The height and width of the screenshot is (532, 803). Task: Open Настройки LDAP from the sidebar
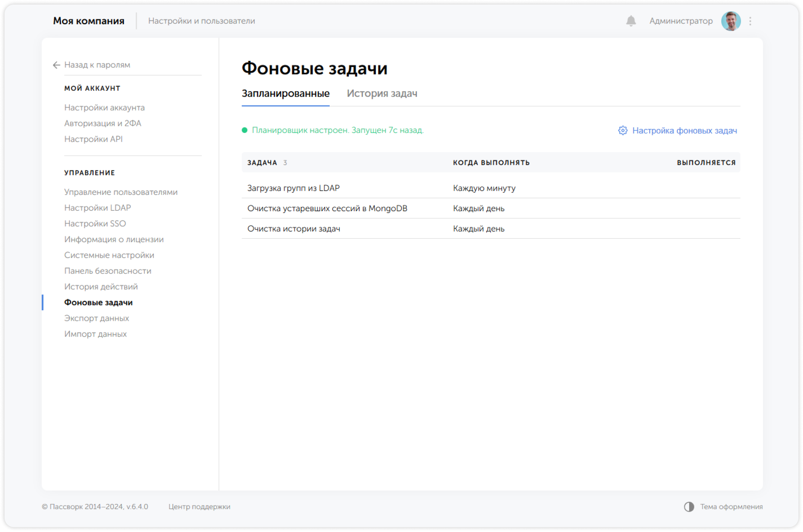[x=97, y=207]
